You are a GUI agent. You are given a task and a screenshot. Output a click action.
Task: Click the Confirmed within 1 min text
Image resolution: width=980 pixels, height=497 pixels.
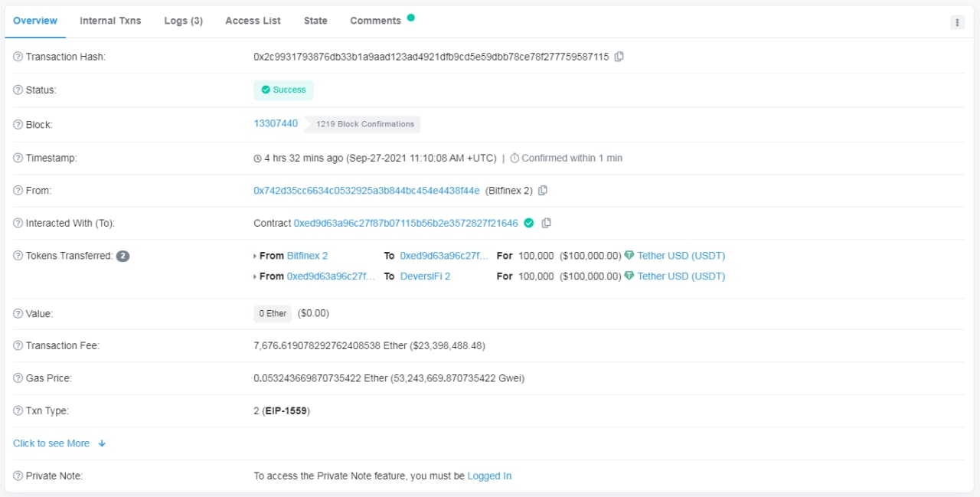pyautogui.click(x=572, y=159)
